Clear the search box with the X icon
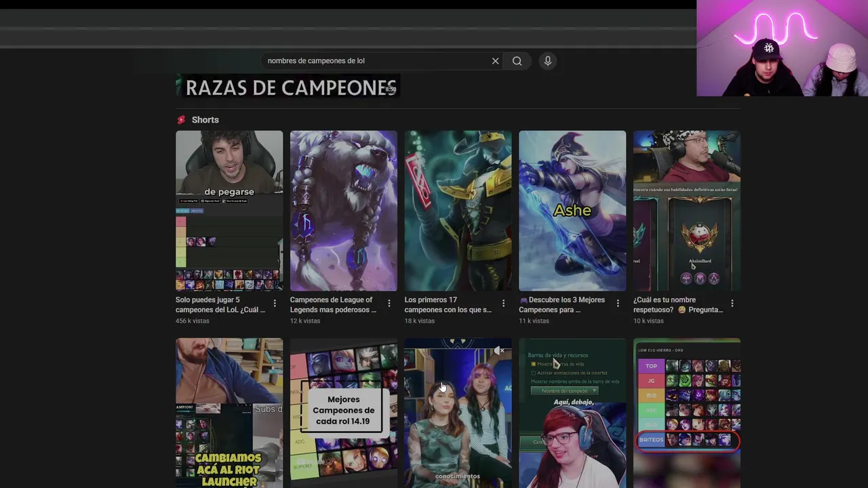 (495, 61)
